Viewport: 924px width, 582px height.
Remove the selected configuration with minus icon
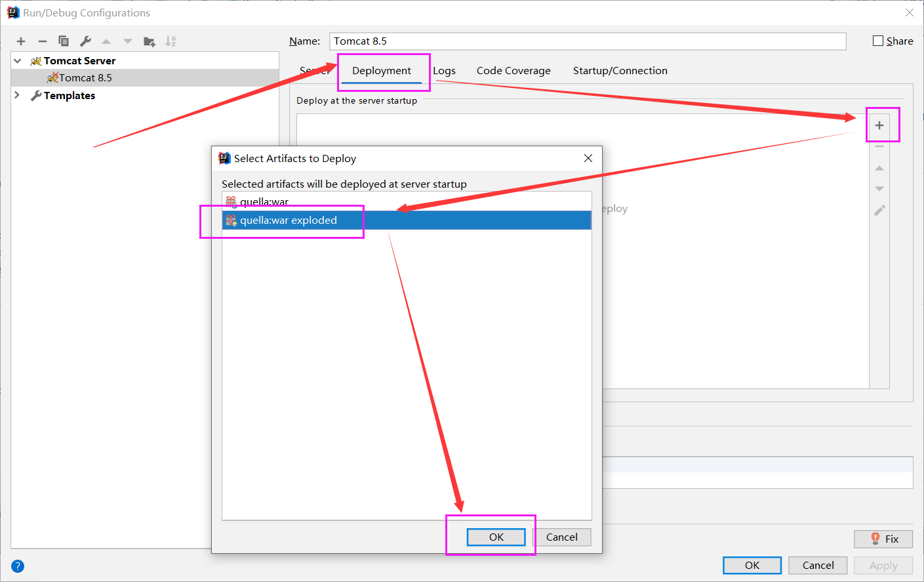[x=42, y=41]
